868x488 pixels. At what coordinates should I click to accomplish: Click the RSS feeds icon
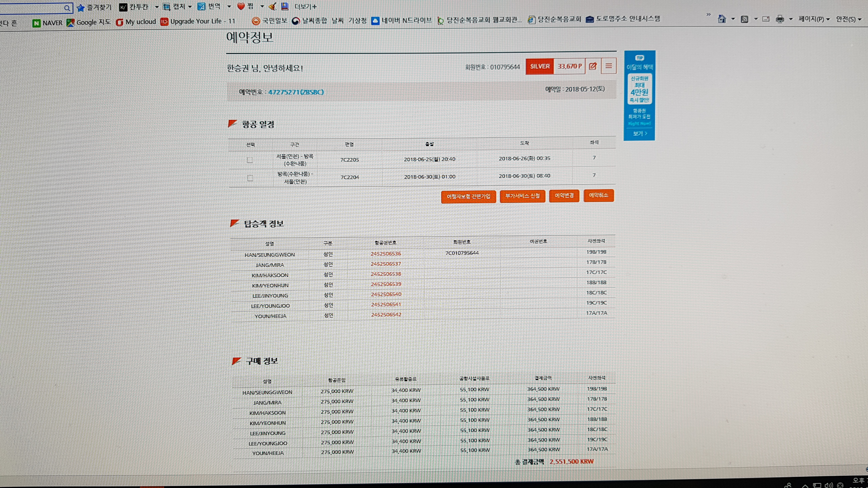(744, 19)
